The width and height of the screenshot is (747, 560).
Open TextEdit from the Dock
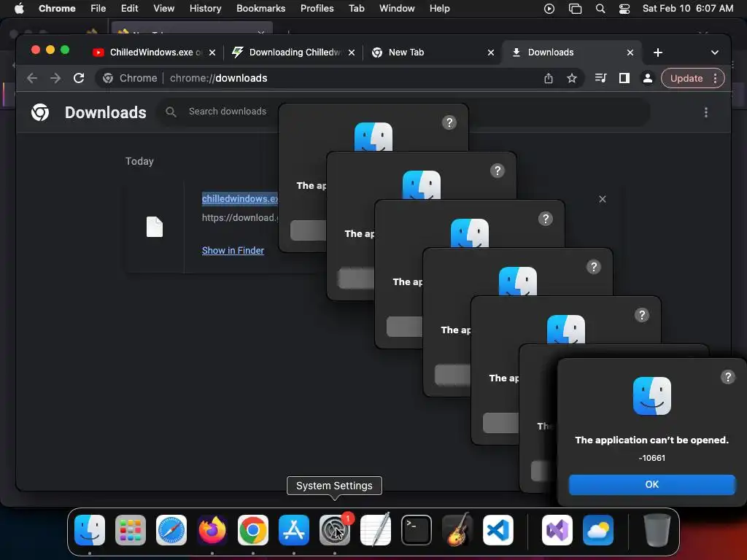pos(376,530)
